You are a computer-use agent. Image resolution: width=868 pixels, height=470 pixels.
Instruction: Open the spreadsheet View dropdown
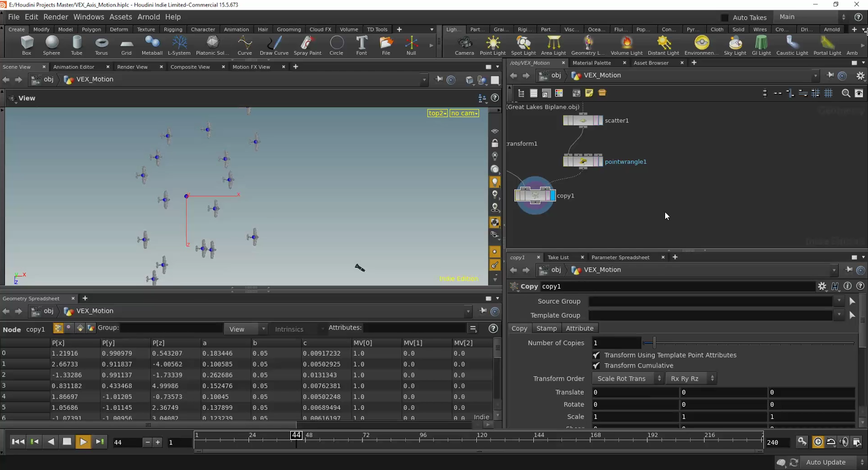pyautogui.click(x=247, y=329)
